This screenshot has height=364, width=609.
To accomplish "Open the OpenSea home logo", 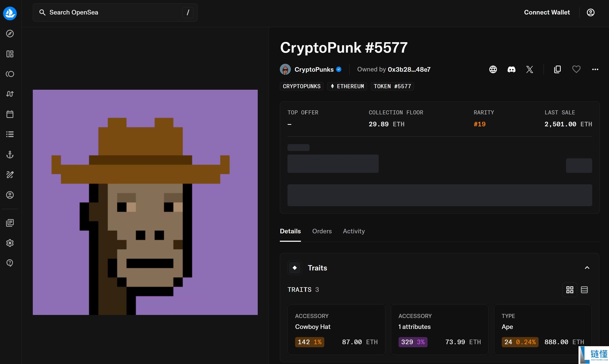I will (10, 13).
